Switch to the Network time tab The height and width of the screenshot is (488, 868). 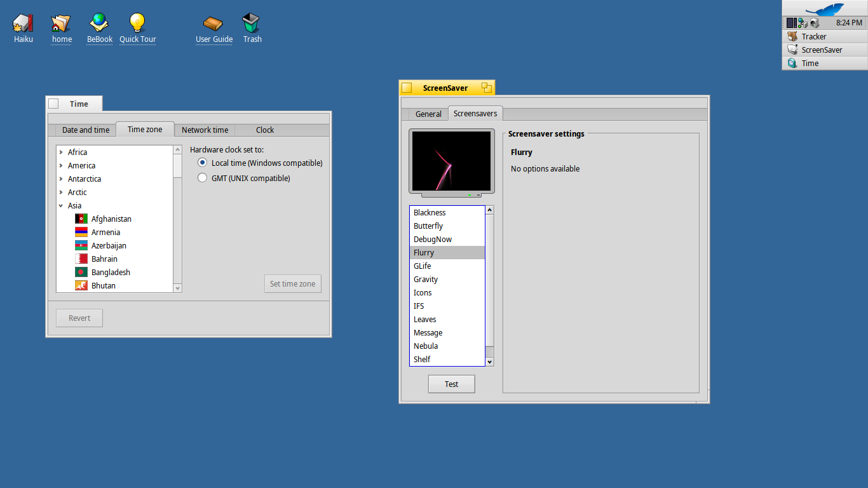coord(205,130)
